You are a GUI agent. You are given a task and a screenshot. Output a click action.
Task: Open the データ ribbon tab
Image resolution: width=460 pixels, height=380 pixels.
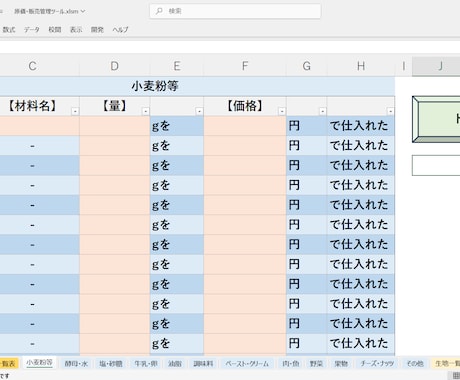tap(32, 30)
